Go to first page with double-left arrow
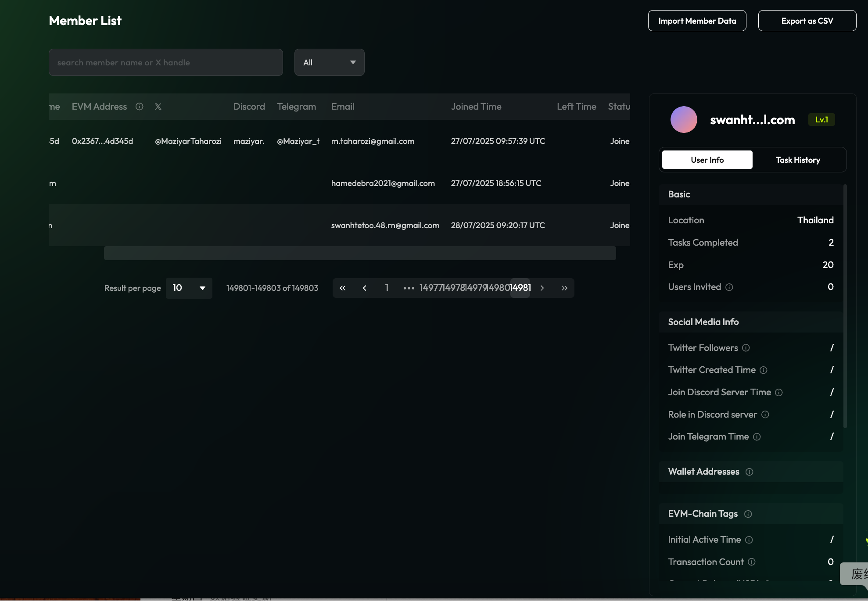Screen dimensions: 868x601 point(343,288)
